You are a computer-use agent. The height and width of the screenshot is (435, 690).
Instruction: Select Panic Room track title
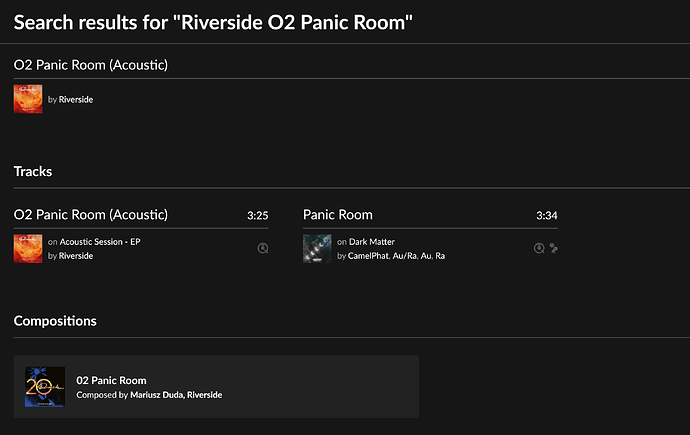tap(338, 215)
